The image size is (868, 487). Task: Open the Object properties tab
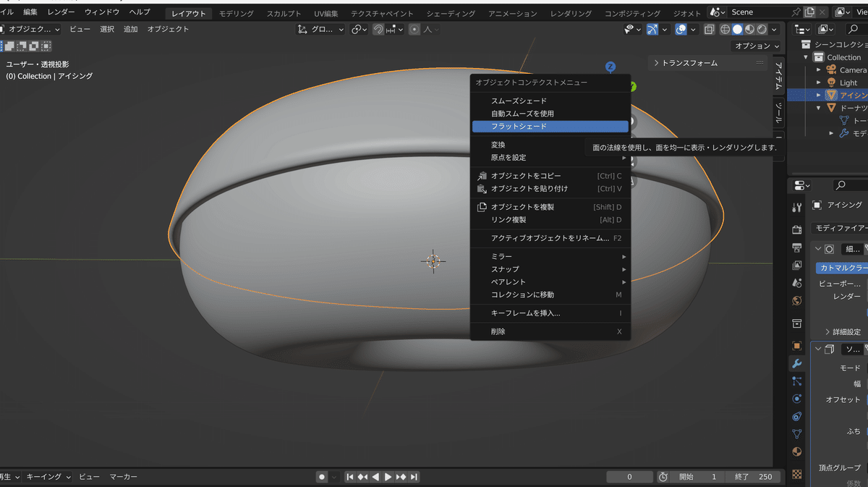[x=797, y=346]
